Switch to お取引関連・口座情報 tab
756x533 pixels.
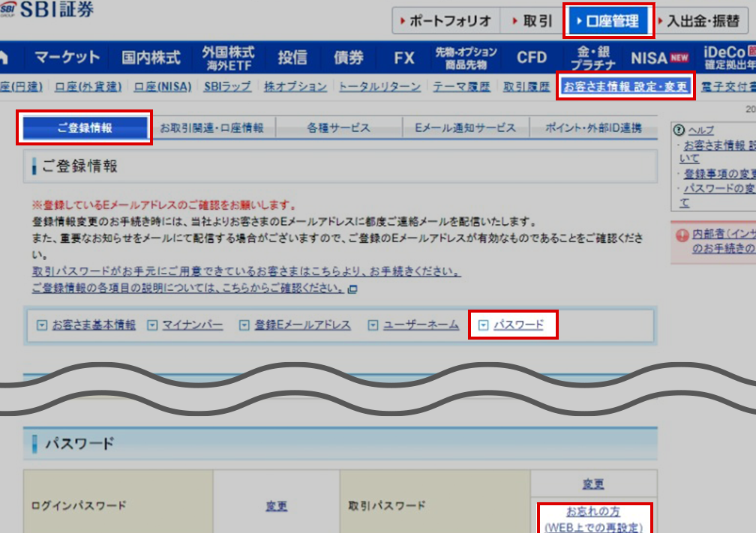click(x=212, y=128)
